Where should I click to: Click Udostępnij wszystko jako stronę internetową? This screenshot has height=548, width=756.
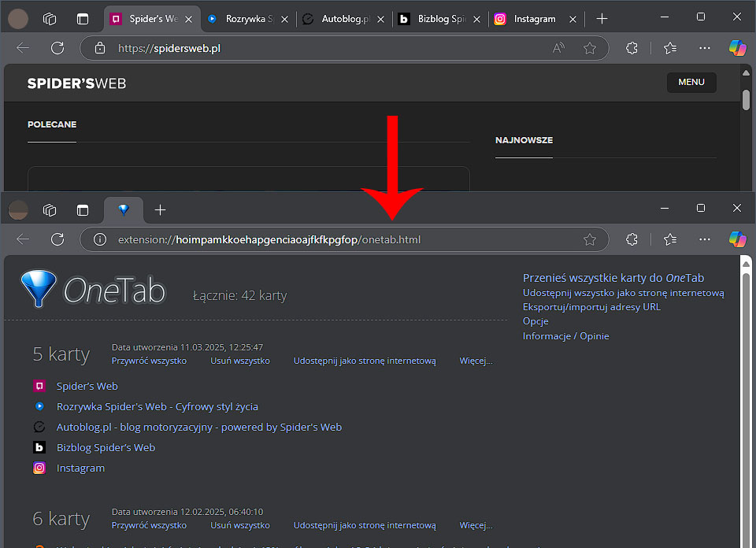pos(624,293)
